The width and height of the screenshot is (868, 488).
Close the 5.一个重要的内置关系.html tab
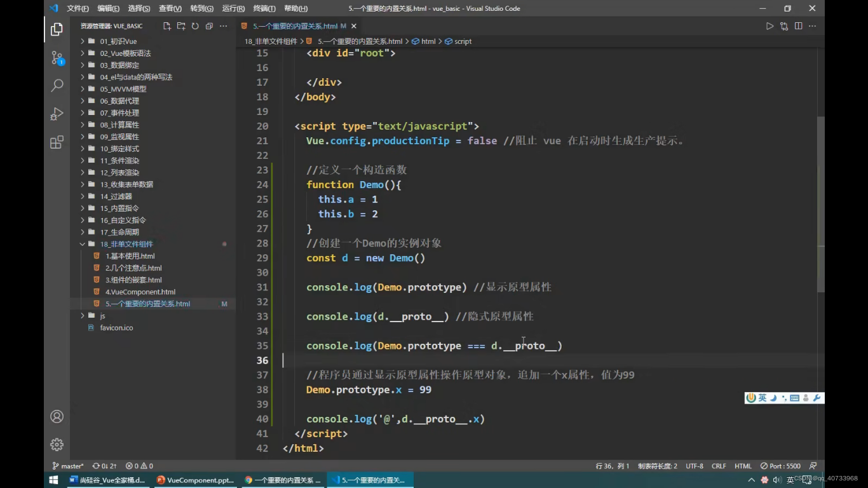point(354,26)
